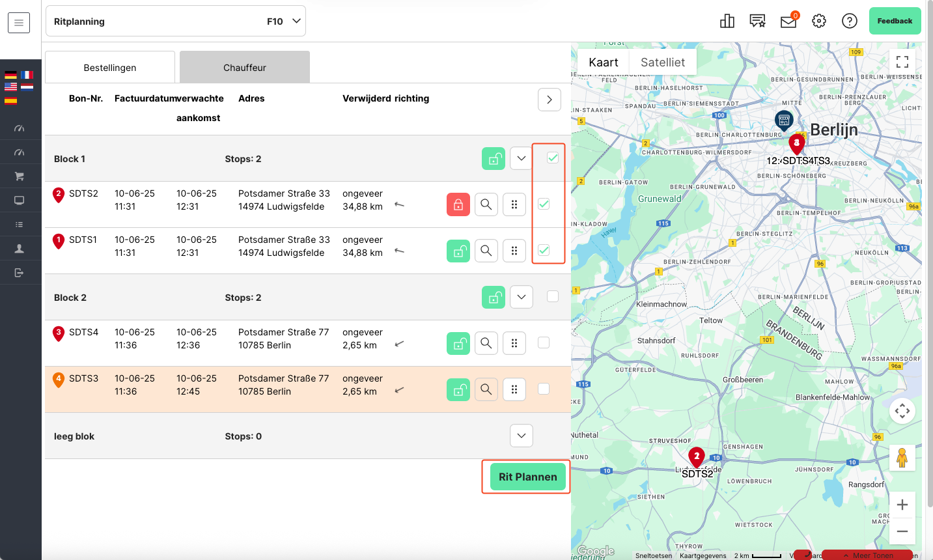Click the logout sidebar icon
The width and height of the screenshot is (933, 560).
pyautogui.click(x=19, y=272)
